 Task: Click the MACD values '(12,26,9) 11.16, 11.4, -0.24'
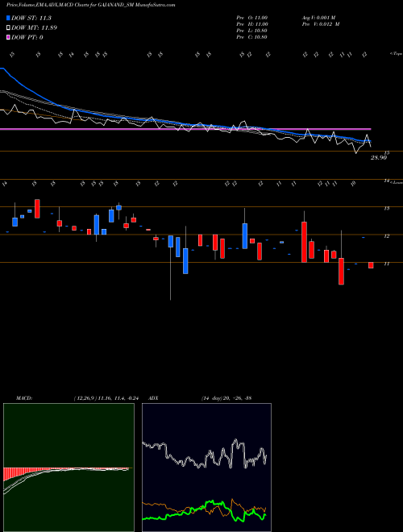tap(106, 398)
